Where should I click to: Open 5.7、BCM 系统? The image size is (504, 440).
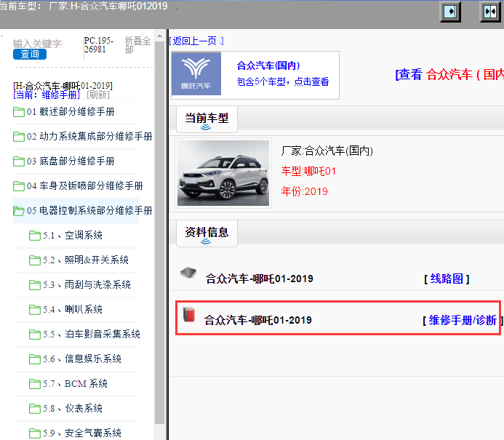(75, 384)
